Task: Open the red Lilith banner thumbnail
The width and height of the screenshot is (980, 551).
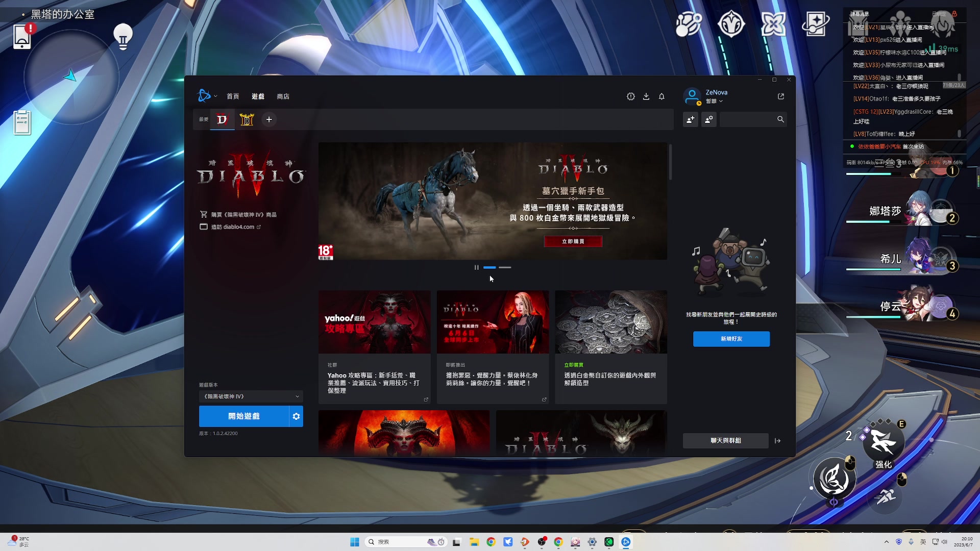Action: 404,433
